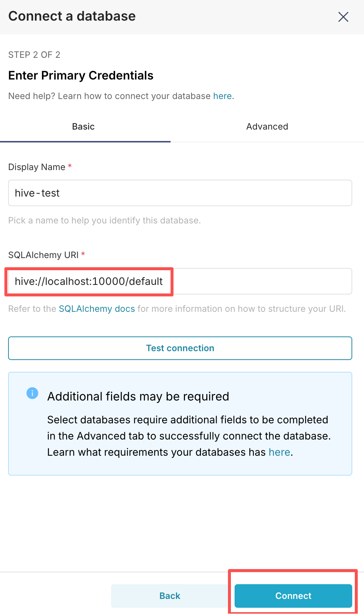Image resolution: width=364 pixels, height=614 pixels.
Task: Click the 'Pick a name' helper text
Action: click(x=104, y=220)
